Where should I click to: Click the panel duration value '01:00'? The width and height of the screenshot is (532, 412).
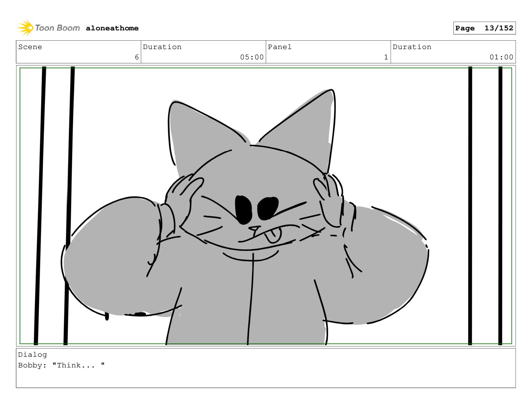pyautogui.click(x=501, y=57)
